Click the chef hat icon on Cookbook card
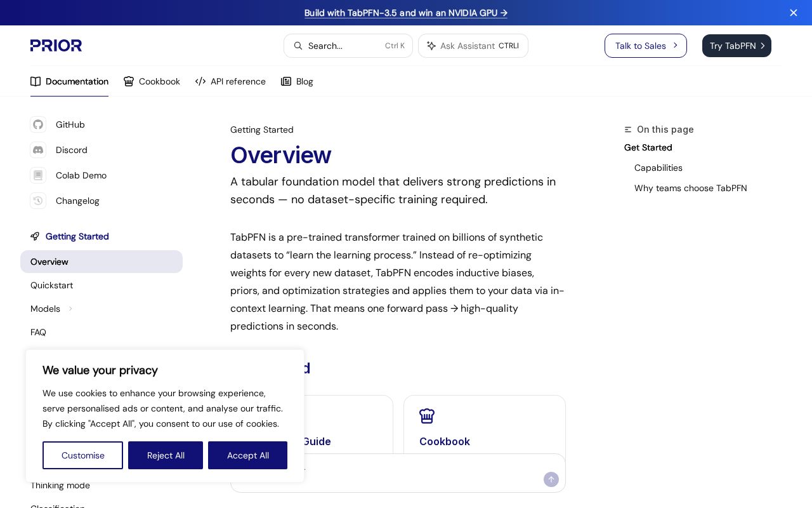Screen dimensions: 812x508 pos(427,416)
